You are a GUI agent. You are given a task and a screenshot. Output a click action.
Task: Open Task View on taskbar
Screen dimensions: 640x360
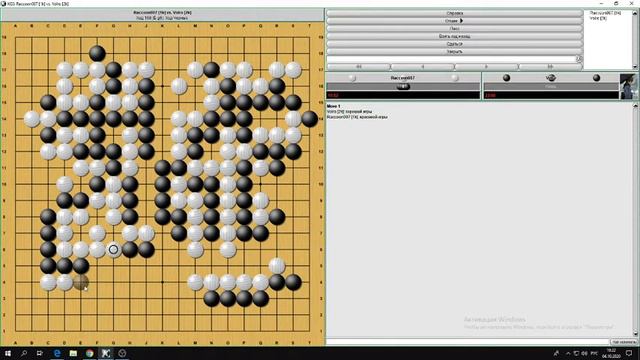[x=40, y=353]
